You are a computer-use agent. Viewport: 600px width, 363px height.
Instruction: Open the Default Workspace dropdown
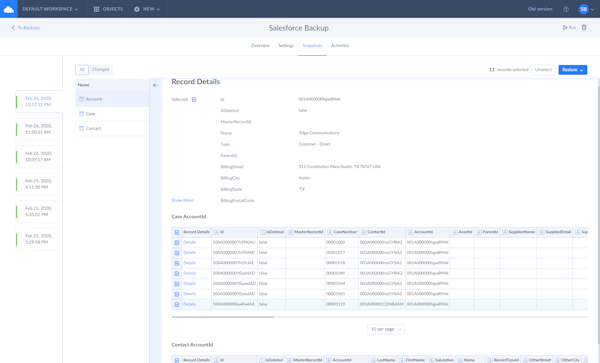click(x=50, y=9)
